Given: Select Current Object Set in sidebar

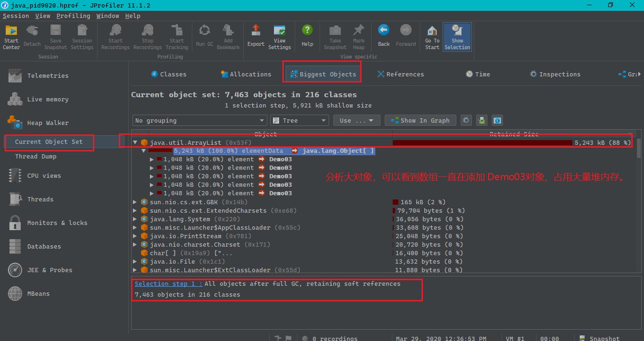Looking at the screenshot, I should point(49,141).
